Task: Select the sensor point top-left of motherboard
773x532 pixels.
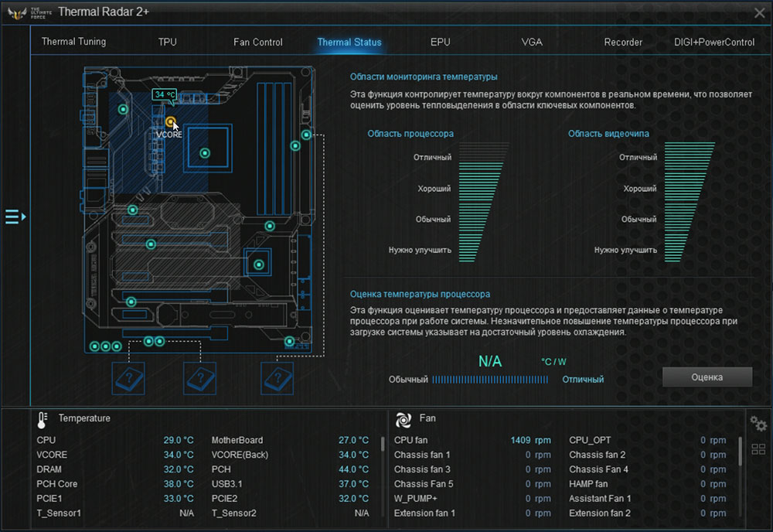Action: [123, 110]
